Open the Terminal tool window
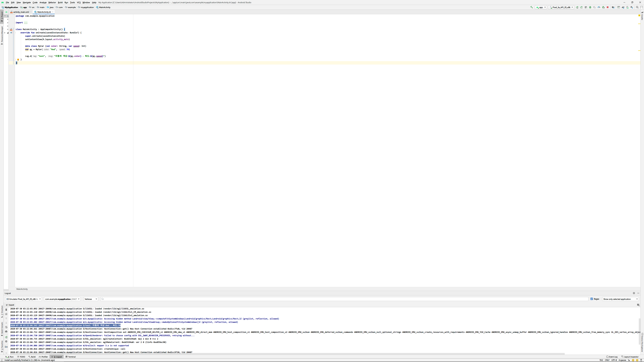 point(70,357)
